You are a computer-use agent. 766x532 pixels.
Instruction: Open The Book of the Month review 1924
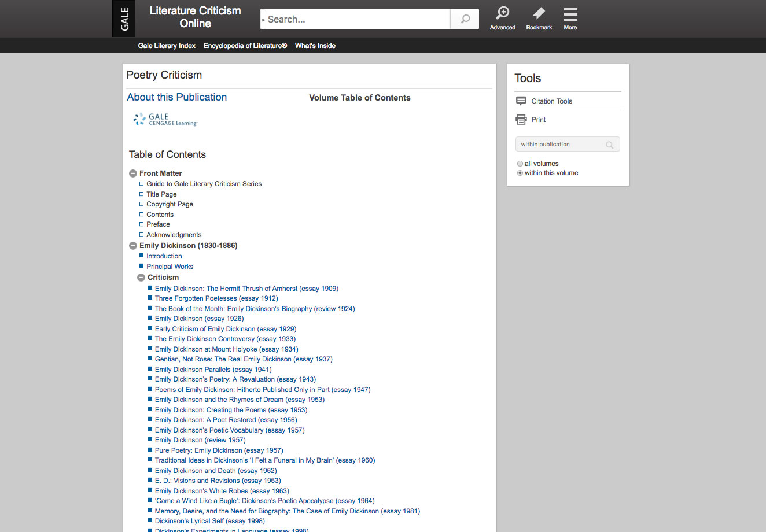(255, 309)
